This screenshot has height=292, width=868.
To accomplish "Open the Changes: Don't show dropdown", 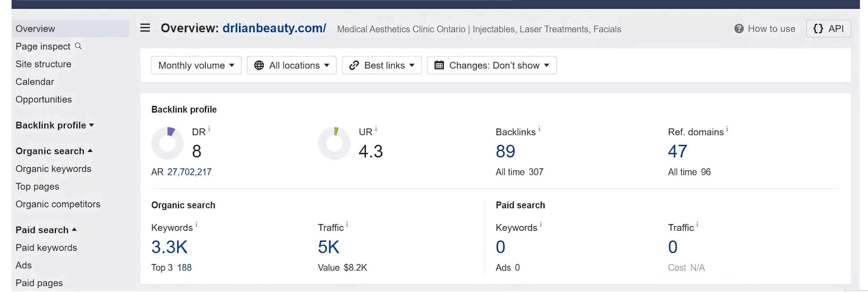I will click(492, 65).
